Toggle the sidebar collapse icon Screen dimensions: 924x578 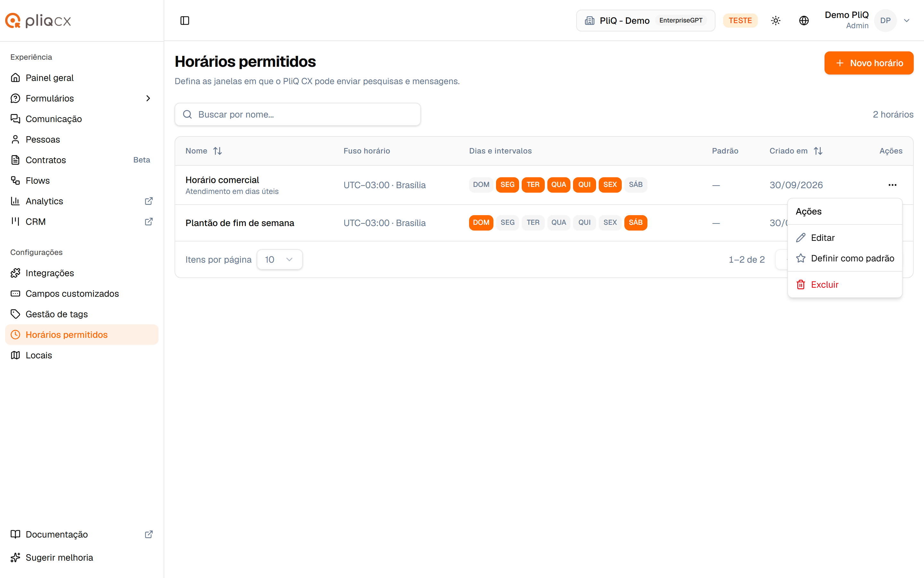pos(185,20)
